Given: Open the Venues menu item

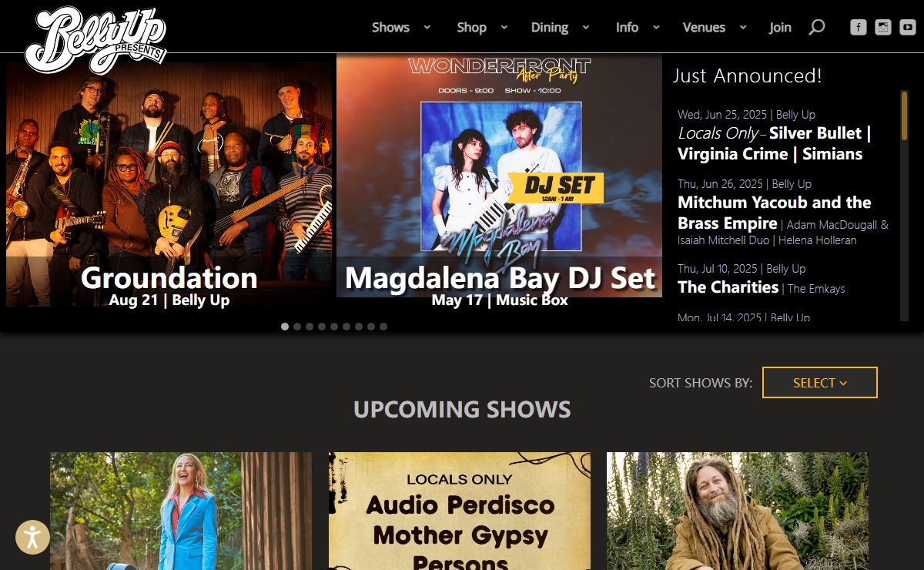Looking at the screenshot, I should coord(704,27).
